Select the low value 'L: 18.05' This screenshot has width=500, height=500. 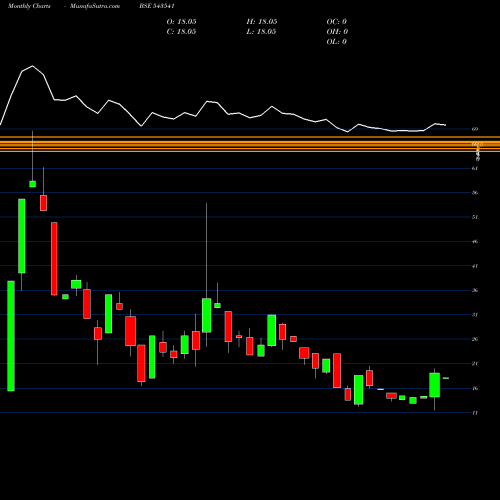[262, 32]
